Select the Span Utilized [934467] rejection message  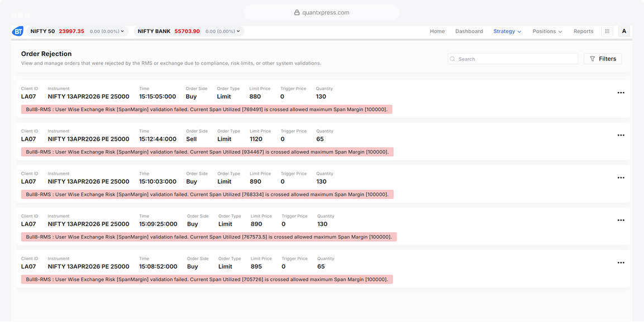click(207, 152)
